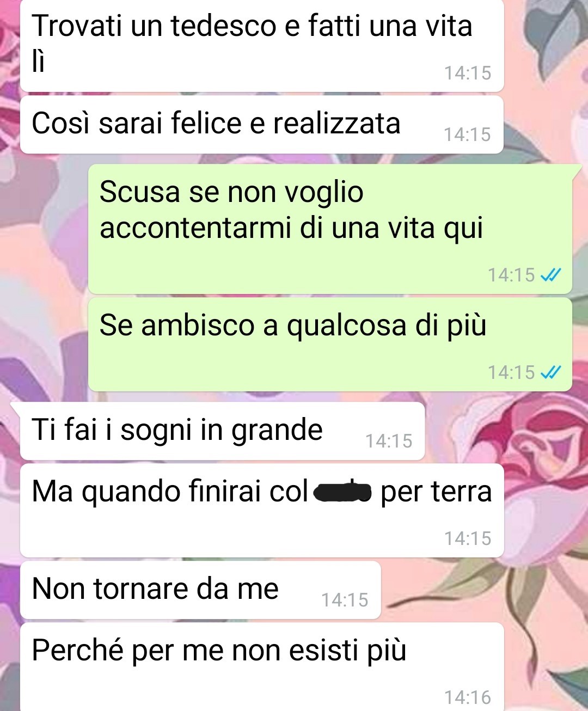Click the timestamp on 'Così sarai felice' message
Viewport: 588px width, 711px height.
coord(467,134)
